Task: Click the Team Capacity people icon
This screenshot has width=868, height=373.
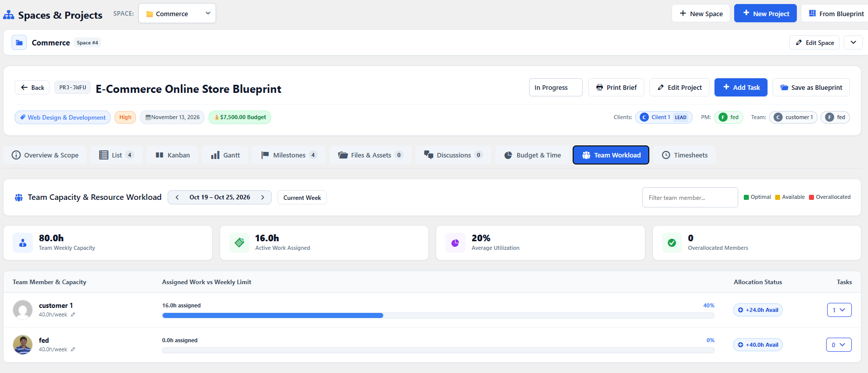Action: (x=19, y=197)
